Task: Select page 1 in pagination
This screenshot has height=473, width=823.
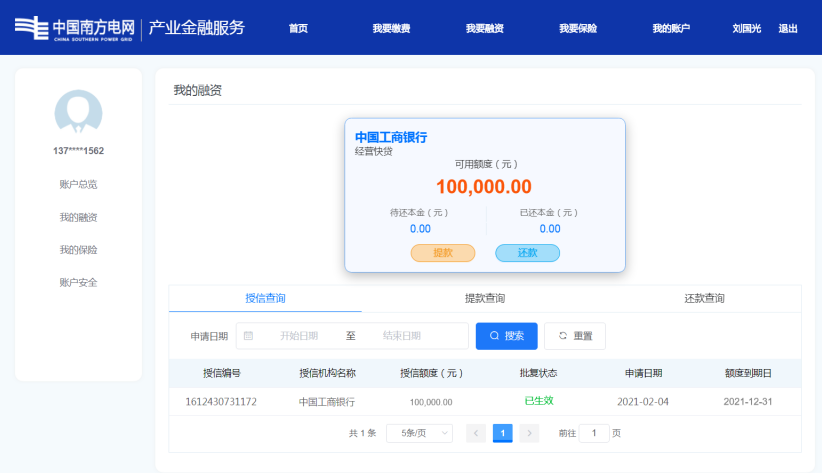Action: click(x=502, y=433)
